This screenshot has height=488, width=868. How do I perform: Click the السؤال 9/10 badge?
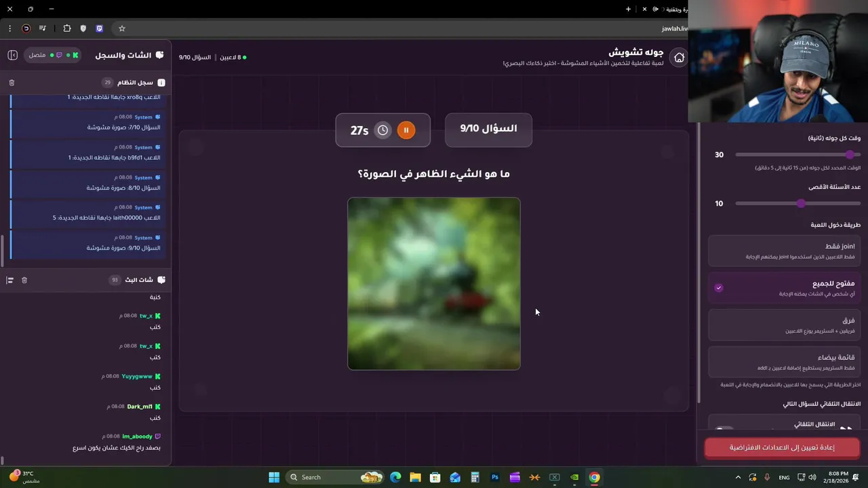(488, 129)
